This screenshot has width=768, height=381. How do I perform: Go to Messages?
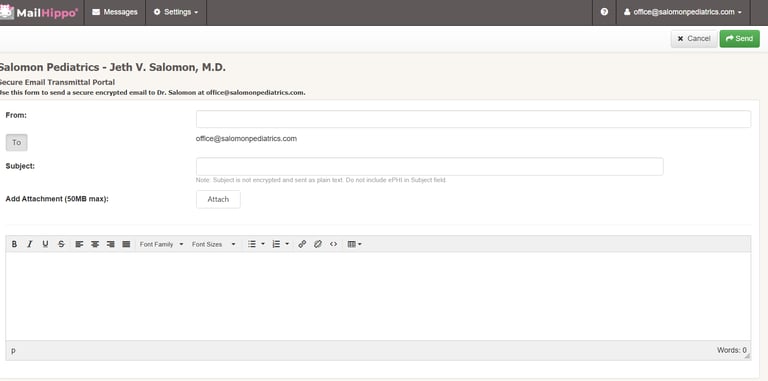pos(115,12)
